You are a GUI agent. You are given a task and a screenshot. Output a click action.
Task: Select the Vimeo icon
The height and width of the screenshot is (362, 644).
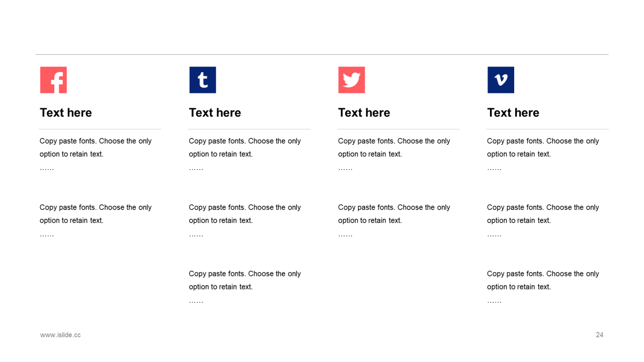[501, 80]
